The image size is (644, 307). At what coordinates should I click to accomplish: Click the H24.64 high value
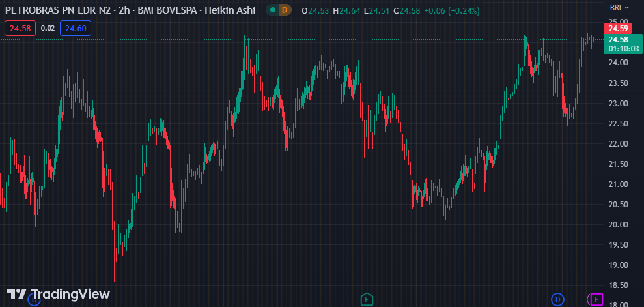point(346,11)
